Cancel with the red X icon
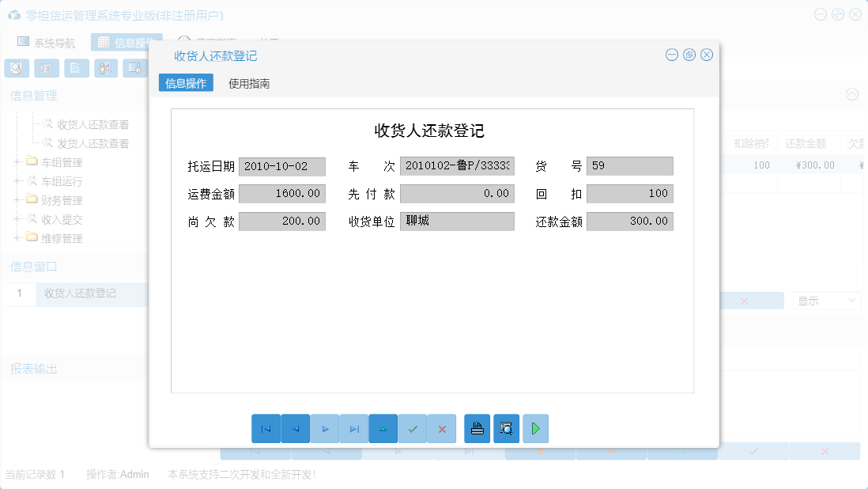868x489 pixels. (x=442, y=428)
